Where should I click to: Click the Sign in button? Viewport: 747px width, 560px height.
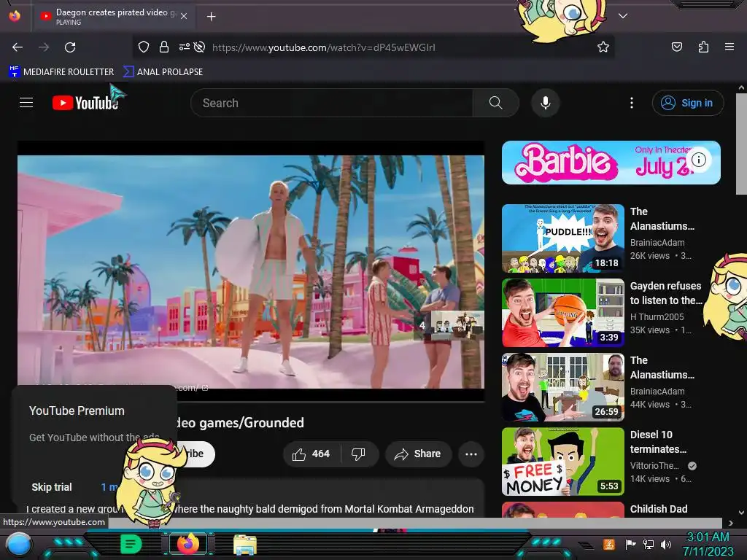pos(687,103)
